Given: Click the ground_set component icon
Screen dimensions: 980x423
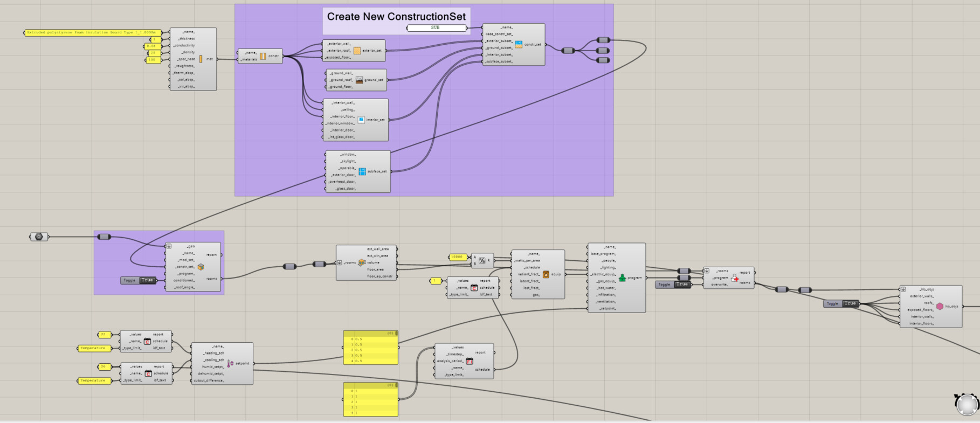Looking at the screenshot, I should click(359, 80).
